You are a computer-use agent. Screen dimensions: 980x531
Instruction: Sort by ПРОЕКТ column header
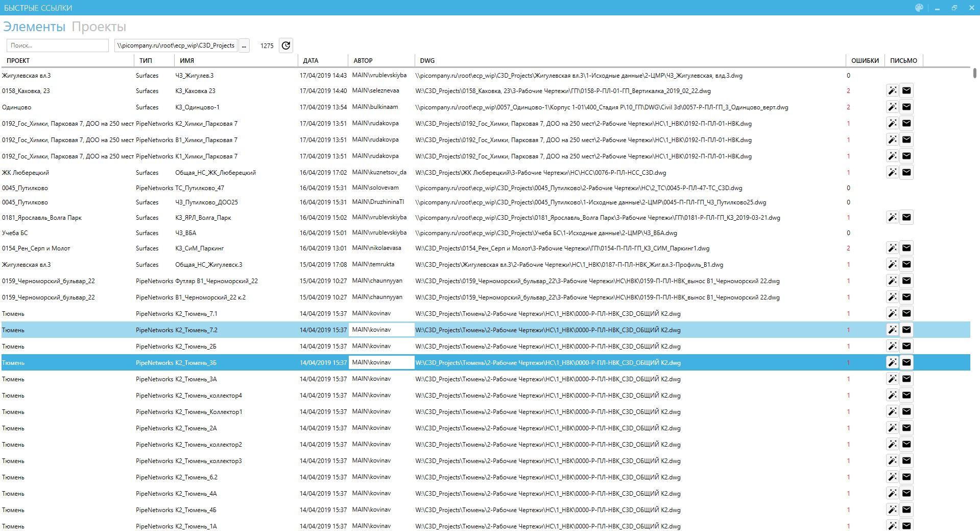click(67, 60)
